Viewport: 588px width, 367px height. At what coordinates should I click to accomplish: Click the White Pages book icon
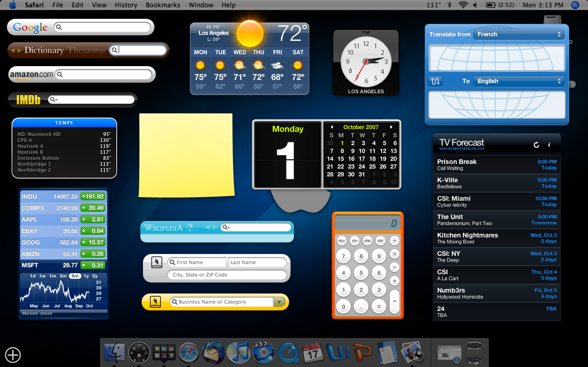156,263
